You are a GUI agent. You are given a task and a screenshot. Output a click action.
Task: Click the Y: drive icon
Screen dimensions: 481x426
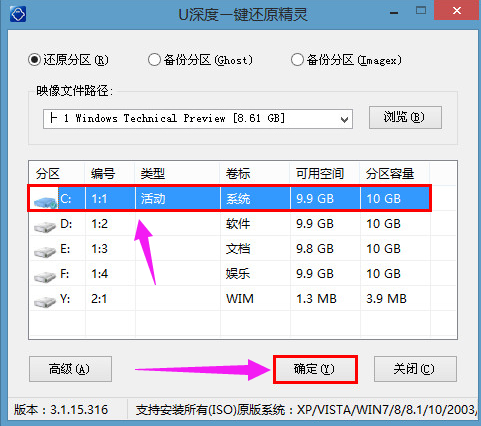pyautogui.click(x=45, y=302)
